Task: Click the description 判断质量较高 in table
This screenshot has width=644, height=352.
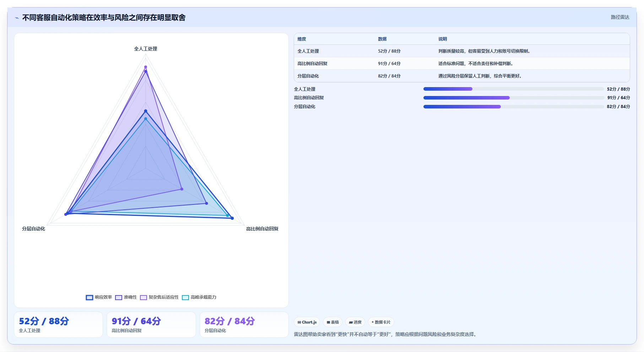Action: tap(485, 51)
